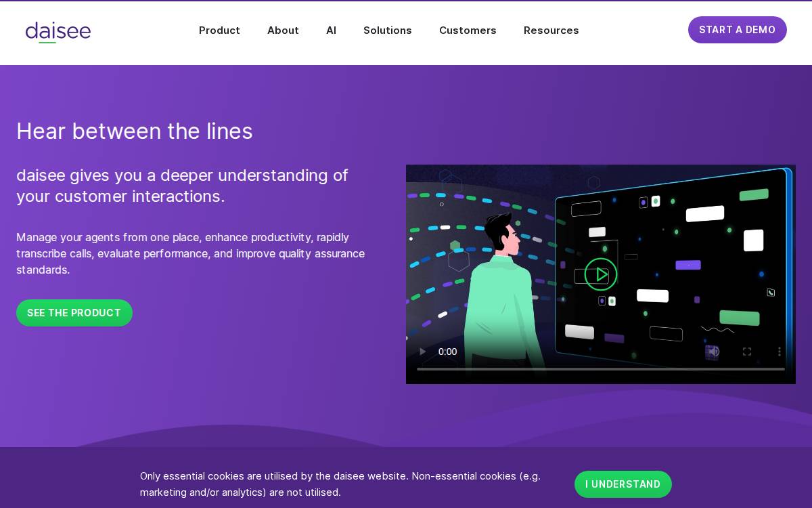812x508 pixels.
Task: Open the Solutions menu
Action: [x=387, y=30]
